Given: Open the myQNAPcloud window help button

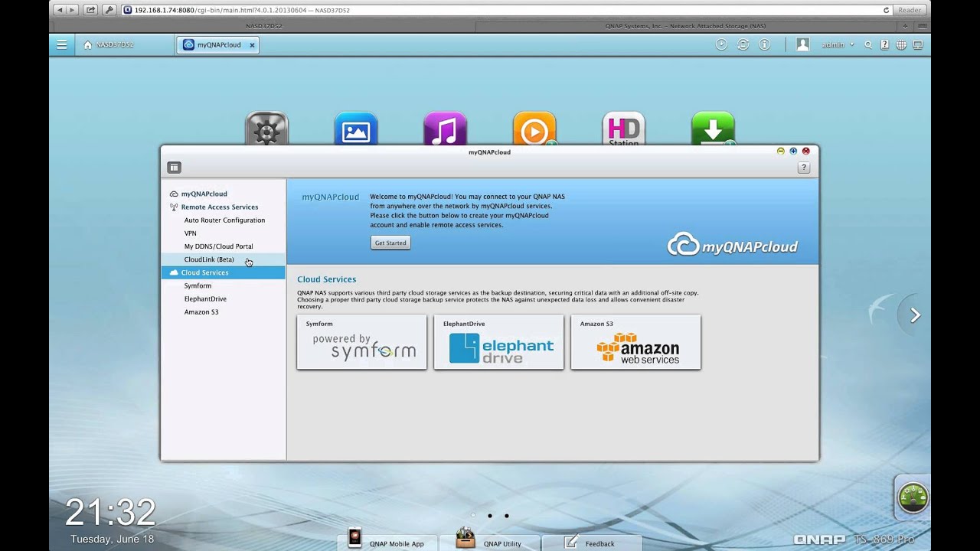Looking at the screenshot, I should [x=803, y=168].
